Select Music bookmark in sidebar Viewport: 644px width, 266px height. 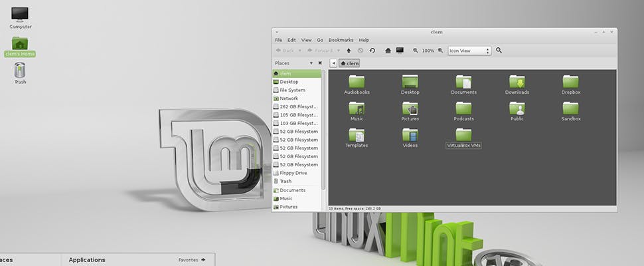click(297, 199)
